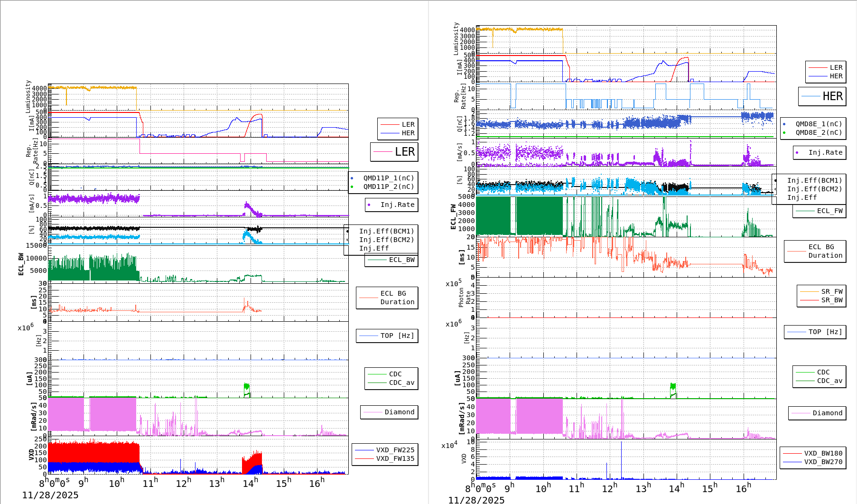The height and width of the screenshot is (504, 857).
Task: Click the QMD8E_2(nC) legend entry
Action: pyautogui.click(x=818, y=132)
